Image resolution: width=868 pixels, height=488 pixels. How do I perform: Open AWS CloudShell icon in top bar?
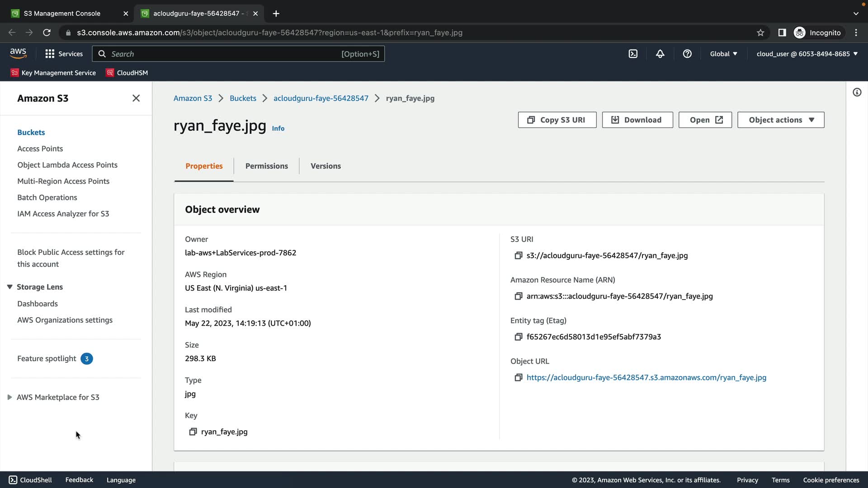[x=633, y=54]
